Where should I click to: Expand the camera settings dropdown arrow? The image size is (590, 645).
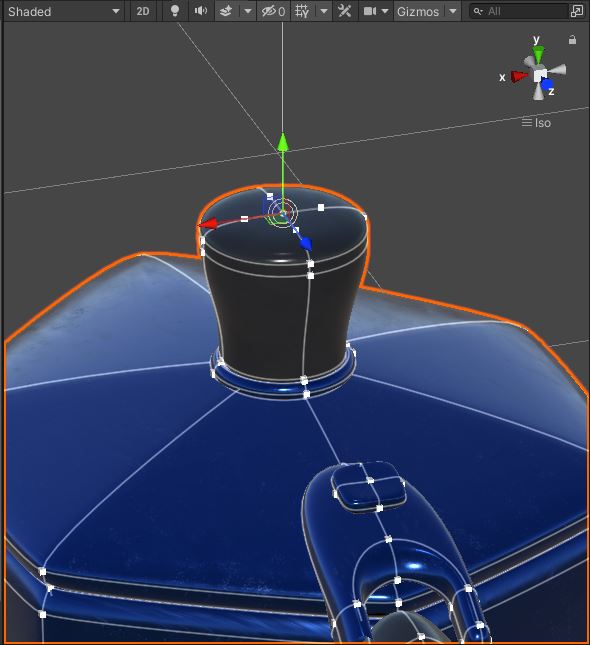coord(385,11)
